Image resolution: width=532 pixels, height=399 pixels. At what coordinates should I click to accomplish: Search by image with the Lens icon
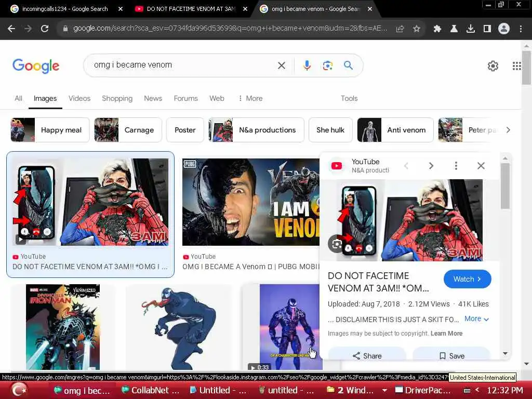pos(327,65)
